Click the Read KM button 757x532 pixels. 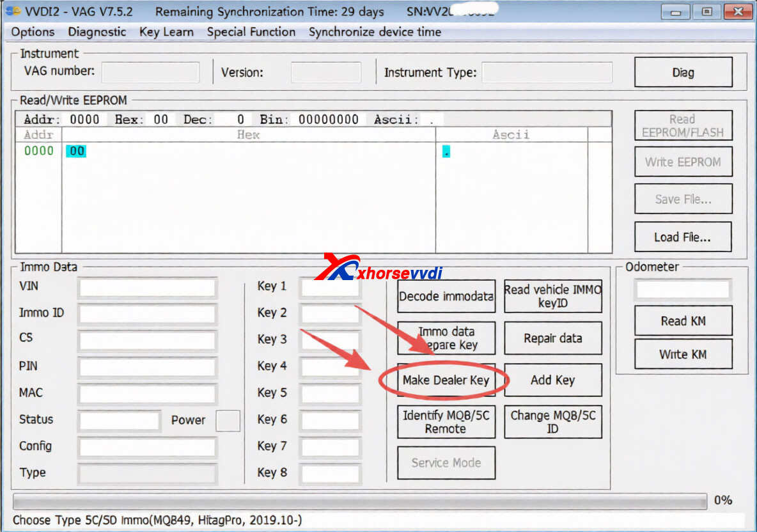[683, 320]
